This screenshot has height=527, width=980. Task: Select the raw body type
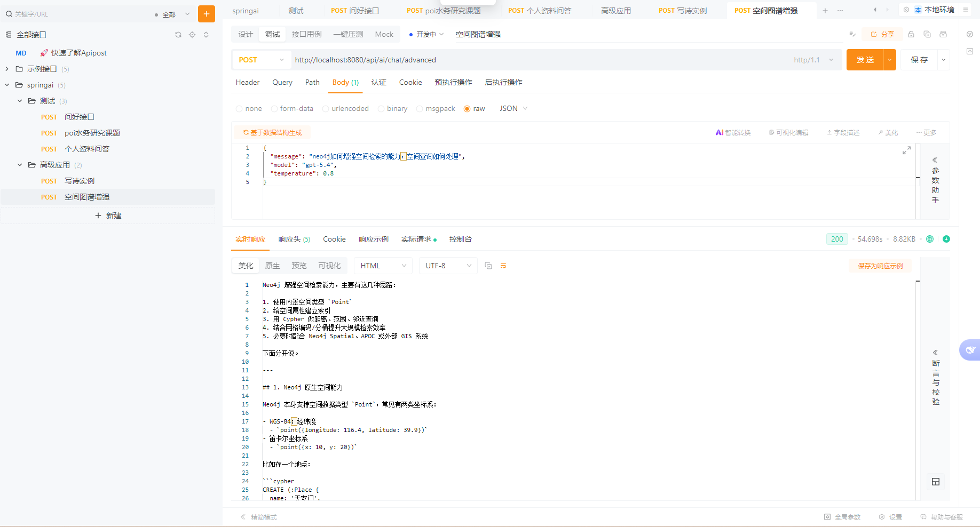[475, 109]
